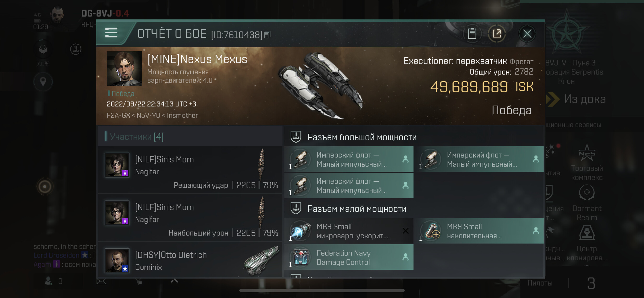644x298 pixels.
Task: Close the battle report window
Action: point(527,33)
